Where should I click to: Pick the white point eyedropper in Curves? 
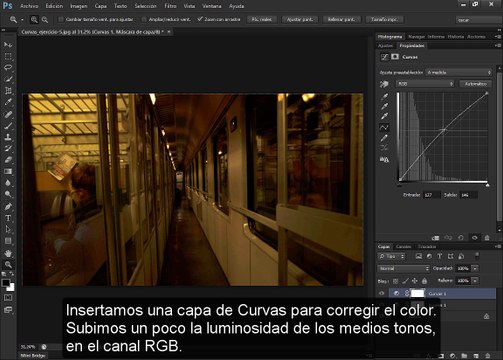pos(384,116)
